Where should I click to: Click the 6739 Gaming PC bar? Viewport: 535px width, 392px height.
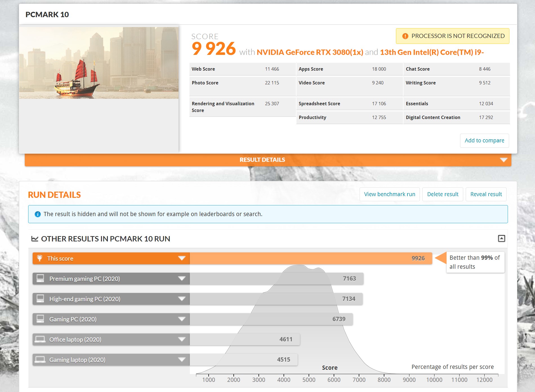point(271,319)
